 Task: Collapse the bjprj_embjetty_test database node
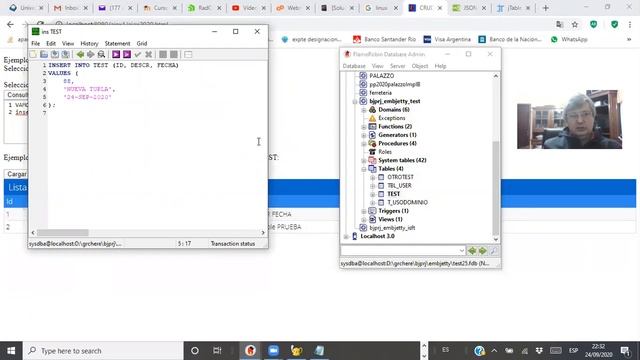(355, 102)
